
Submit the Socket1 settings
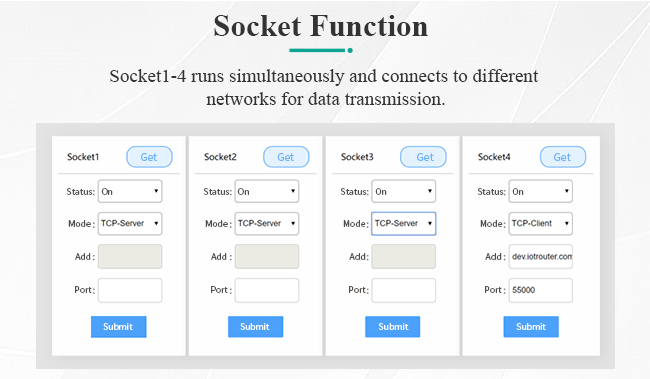click(x=119, y=327)
